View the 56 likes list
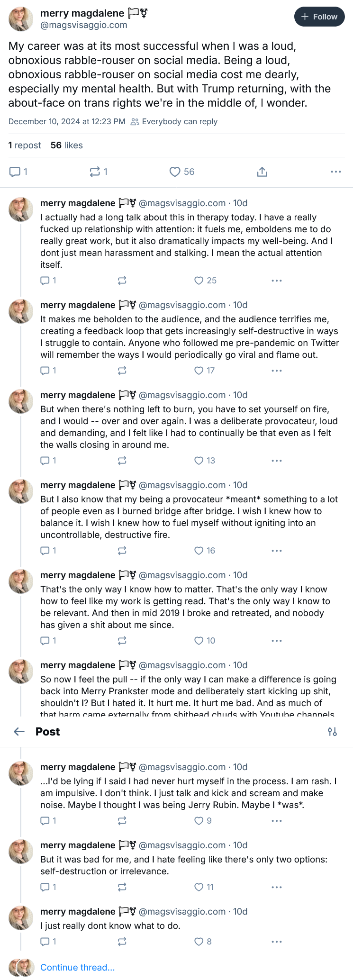 (67, 145)
